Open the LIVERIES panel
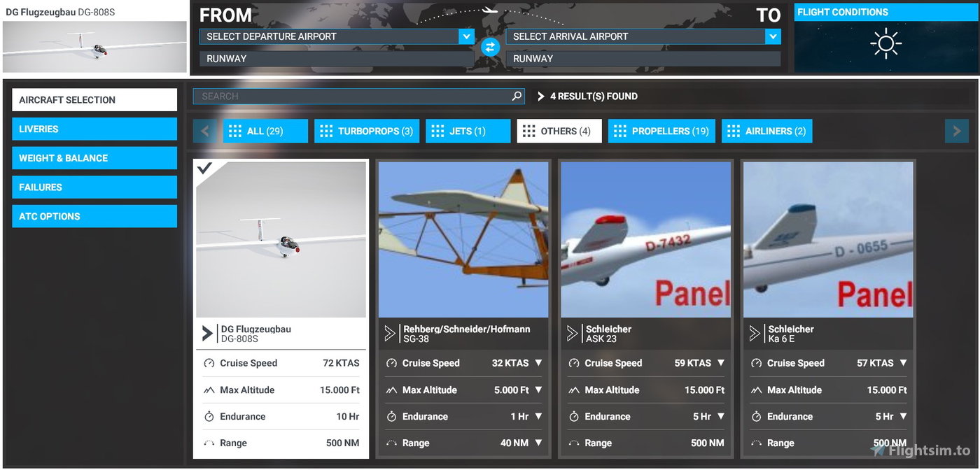This screenshot has height=470, width=980. click(94, 129)
